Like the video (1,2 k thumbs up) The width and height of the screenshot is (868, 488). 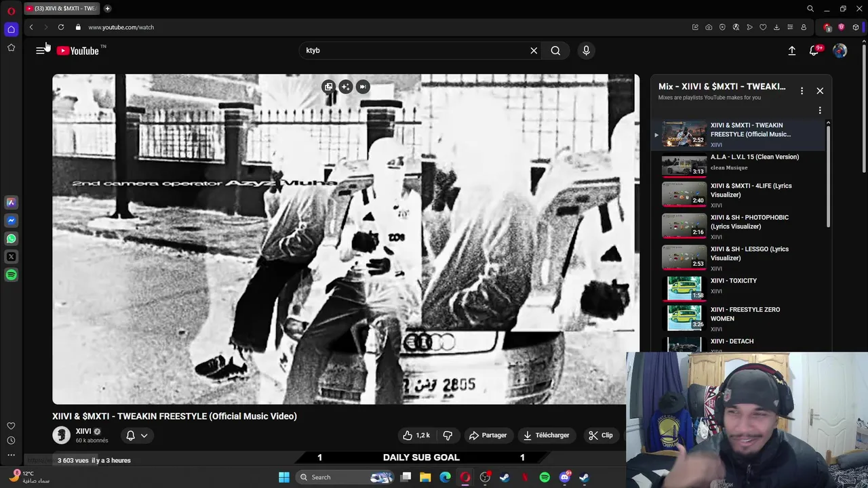416,435
